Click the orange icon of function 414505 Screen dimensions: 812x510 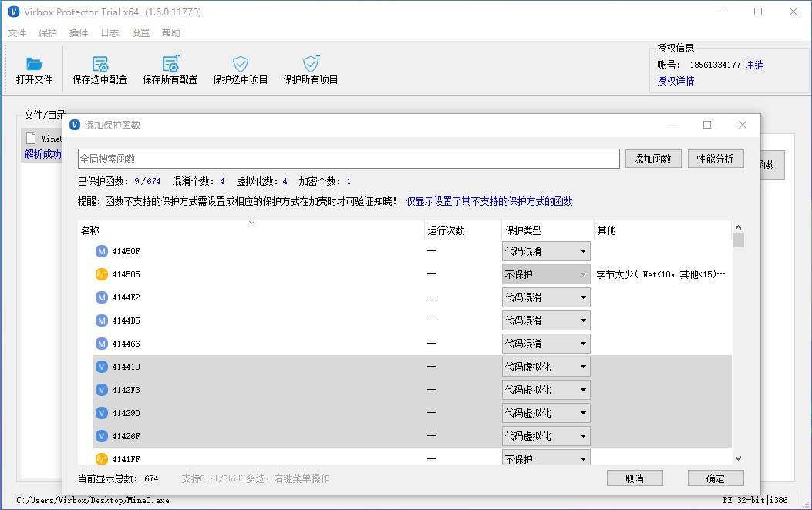point(102,274)
